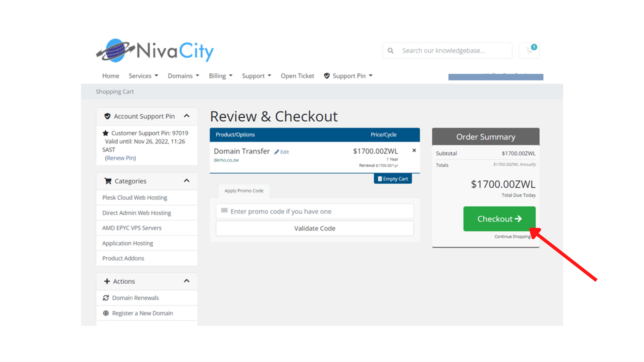Viewport: 644px width, 362px height.
Task: Open the Services dropdown menu
Action: click(143, 76)
